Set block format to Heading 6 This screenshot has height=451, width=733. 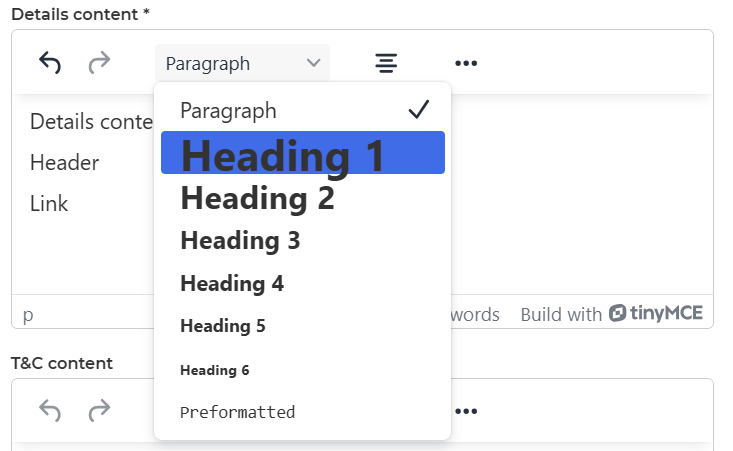(302, 370)
